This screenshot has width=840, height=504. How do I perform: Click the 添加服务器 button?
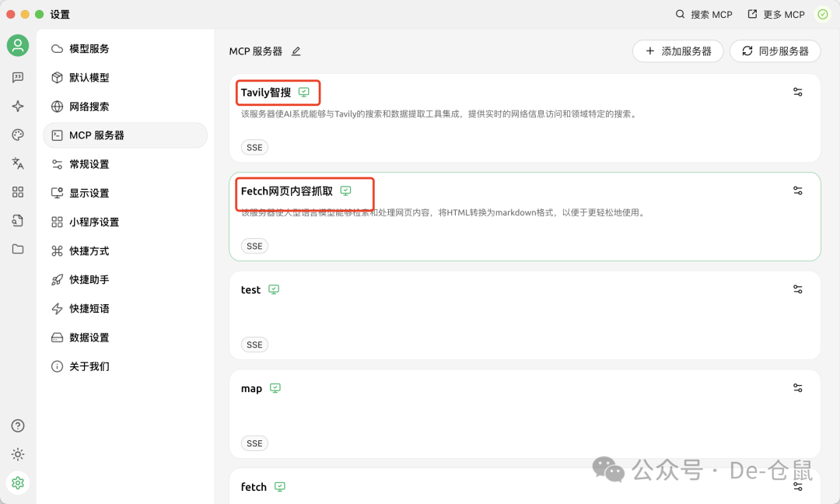[677, 51]
